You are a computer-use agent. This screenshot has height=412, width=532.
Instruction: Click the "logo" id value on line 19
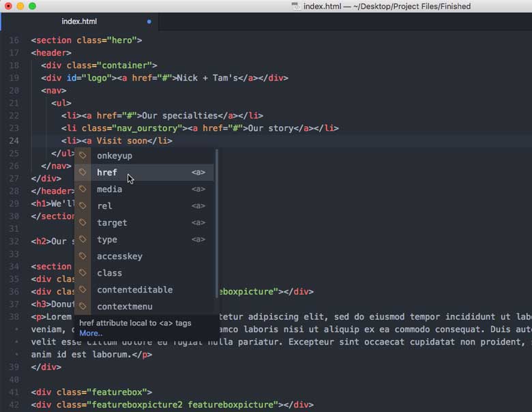97,78
